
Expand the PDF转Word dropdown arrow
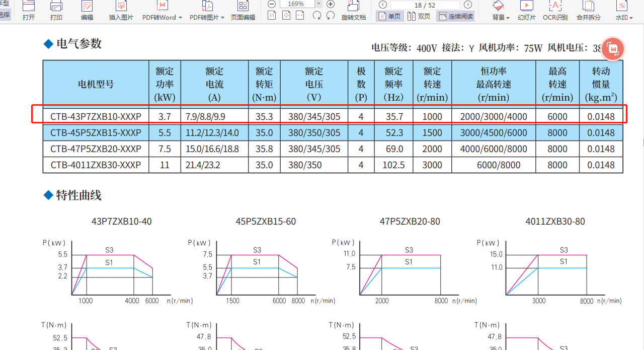(x=180, y=18)
